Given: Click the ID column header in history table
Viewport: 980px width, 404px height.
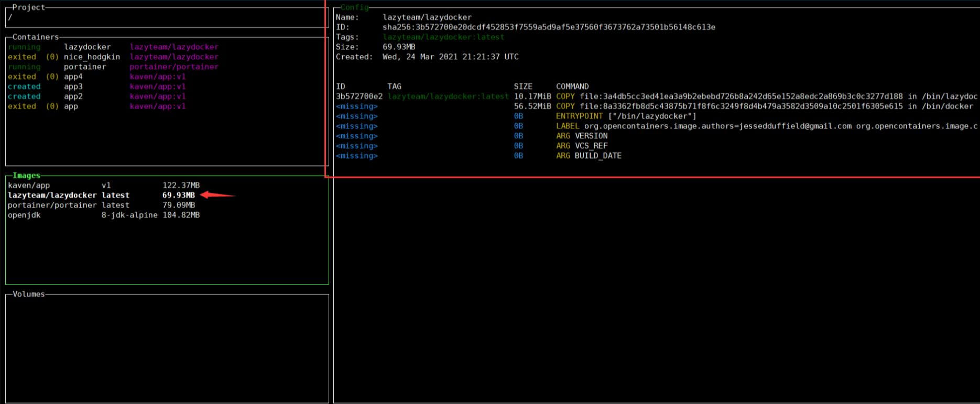Looking at the screenshot, I should pyautogui.click(x=341, y=86).
